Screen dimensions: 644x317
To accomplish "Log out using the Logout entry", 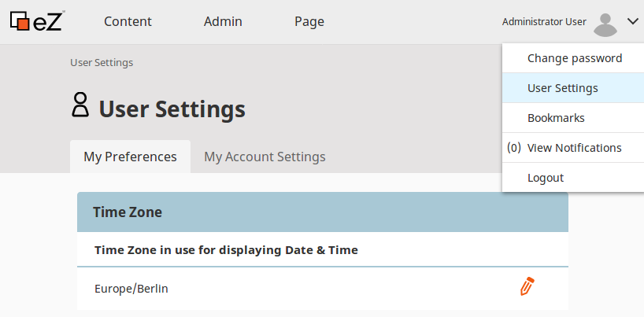I will pyautogui.click(x=546, y=178).
